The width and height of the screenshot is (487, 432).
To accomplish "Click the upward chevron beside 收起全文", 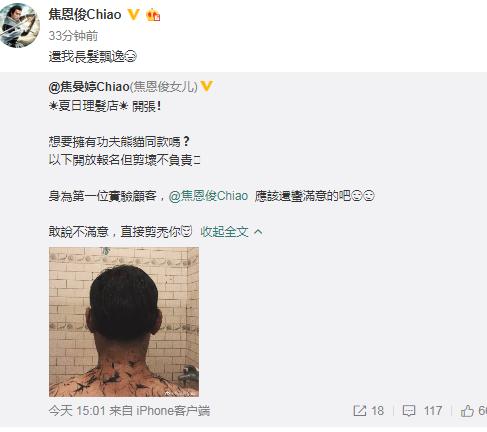I will (x=258, y=232).
